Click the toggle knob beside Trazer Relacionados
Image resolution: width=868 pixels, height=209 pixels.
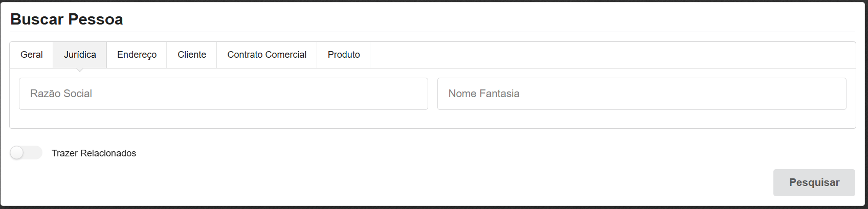(17, 153)
